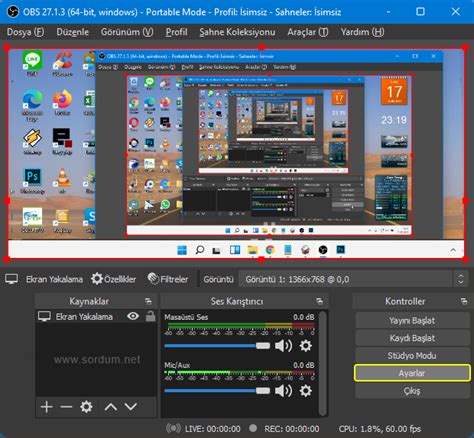
Task: Click the Görüntü dropdown stepper arrows
Action: (x=460, y=279)
